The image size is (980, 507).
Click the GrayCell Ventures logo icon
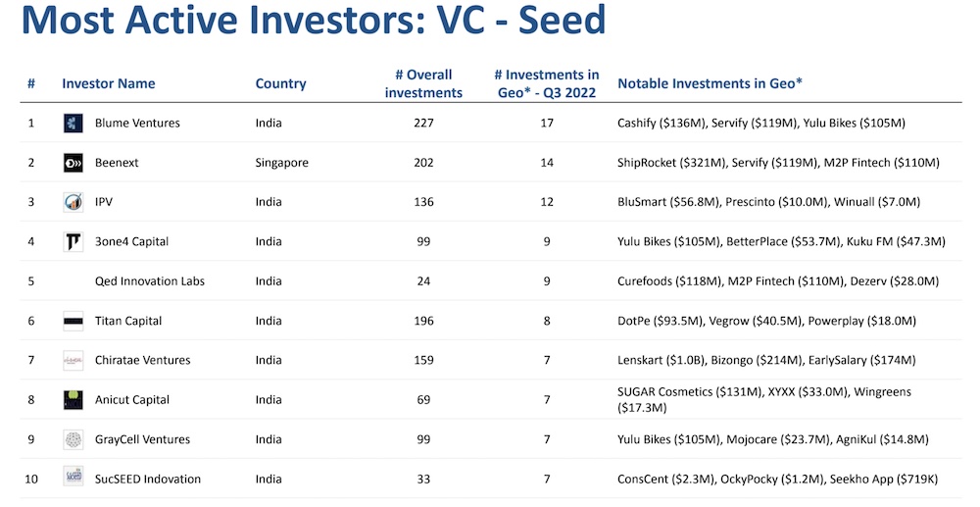[73, 439]
